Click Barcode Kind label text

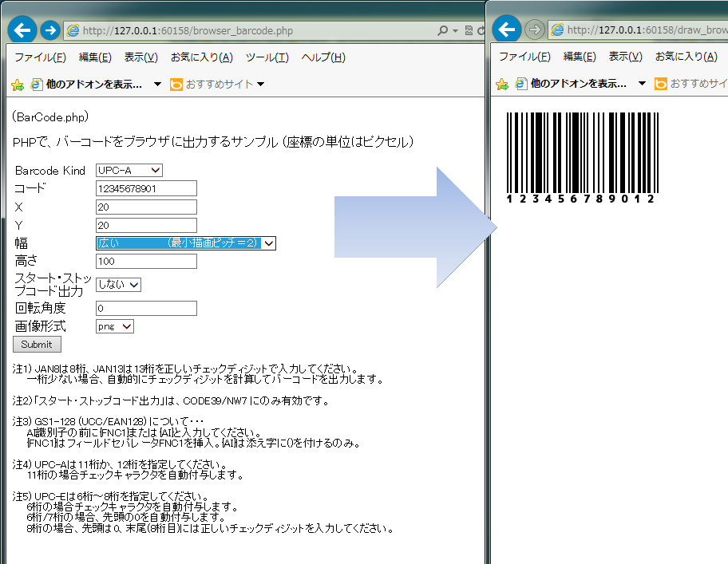(x=50, y=171)
